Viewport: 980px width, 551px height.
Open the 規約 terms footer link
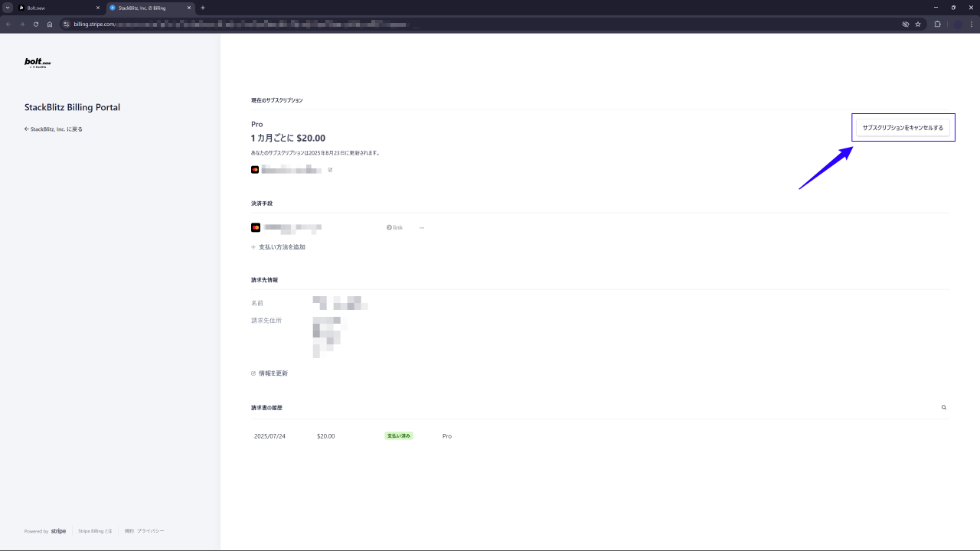(129, 531)
